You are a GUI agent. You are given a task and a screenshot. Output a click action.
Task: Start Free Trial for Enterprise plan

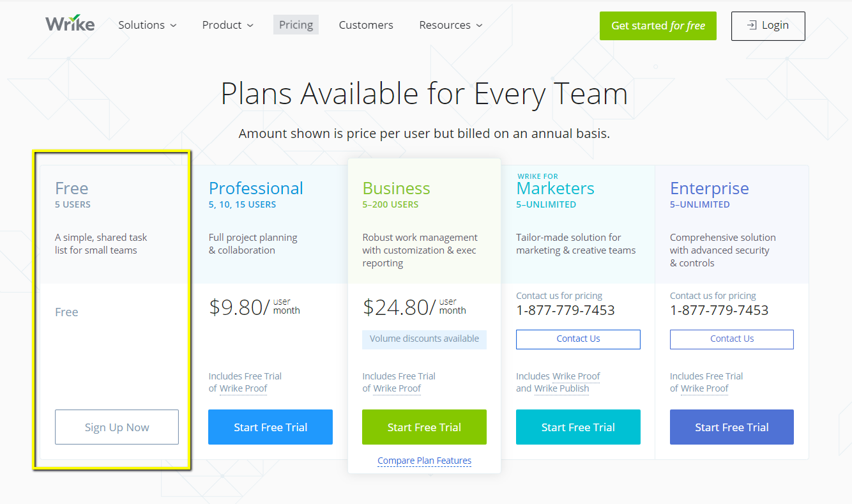point(731,427)
